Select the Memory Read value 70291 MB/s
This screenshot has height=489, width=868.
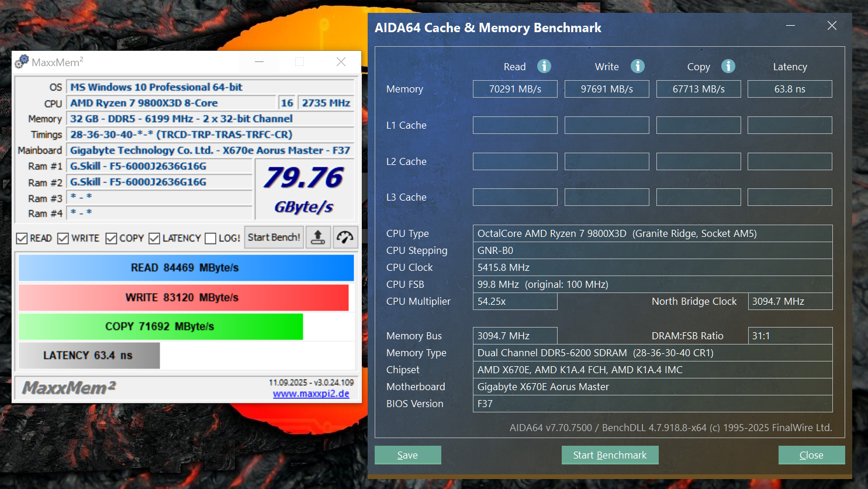[x=515, y=89]
